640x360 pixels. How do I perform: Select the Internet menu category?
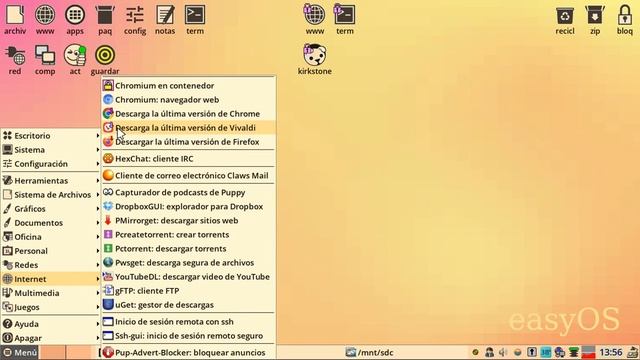click(x=51, y=279)
